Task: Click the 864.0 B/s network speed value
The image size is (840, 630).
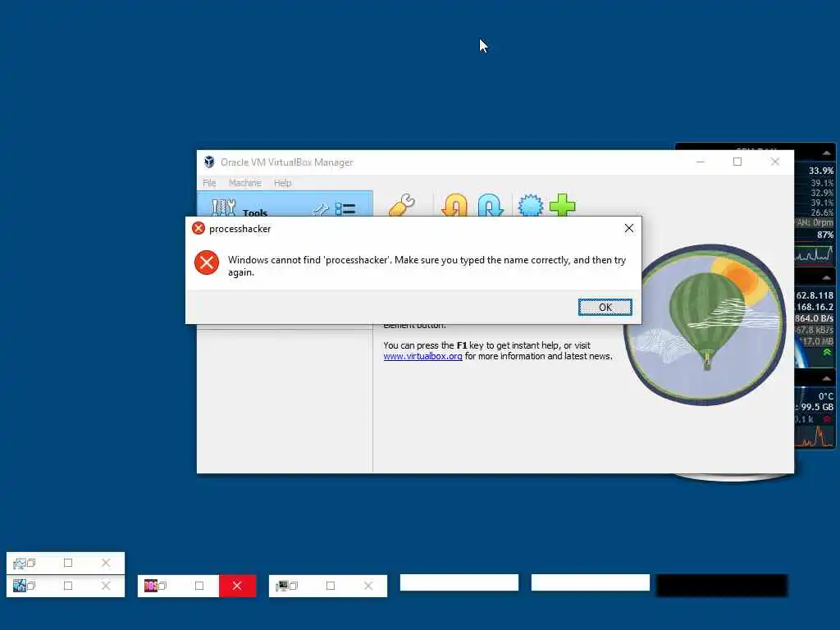Action: pyautogui.click(x=814, y=318)
